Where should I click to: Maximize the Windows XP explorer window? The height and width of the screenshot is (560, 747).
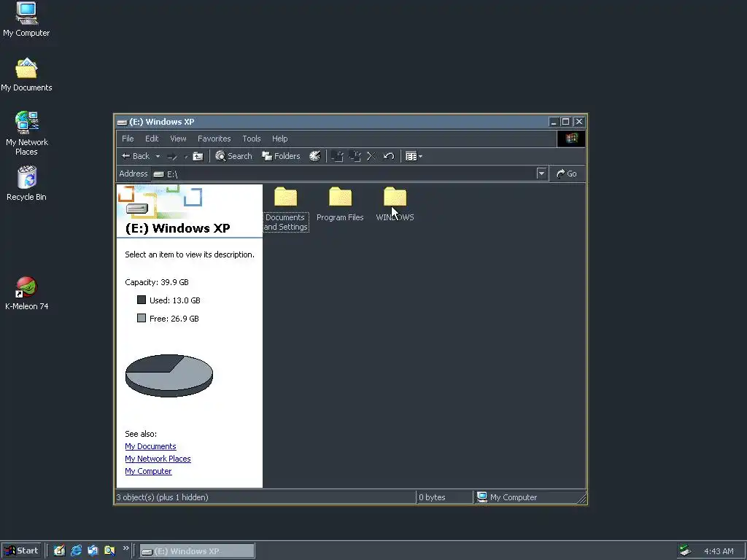[x=565, y=122]
